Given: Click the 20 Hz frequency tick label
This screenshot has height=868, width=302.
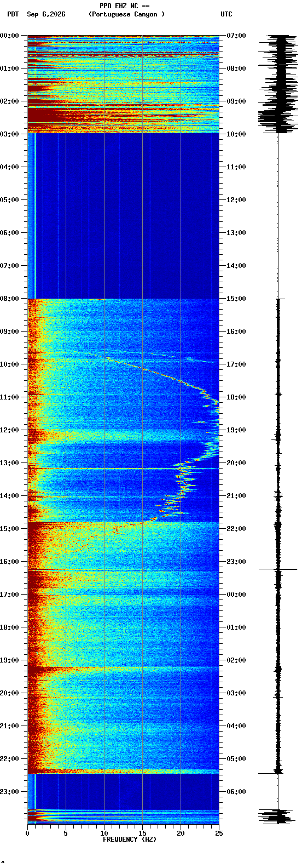Looking at the screenshot, I should pyautogui.click(x=181, y=833).
